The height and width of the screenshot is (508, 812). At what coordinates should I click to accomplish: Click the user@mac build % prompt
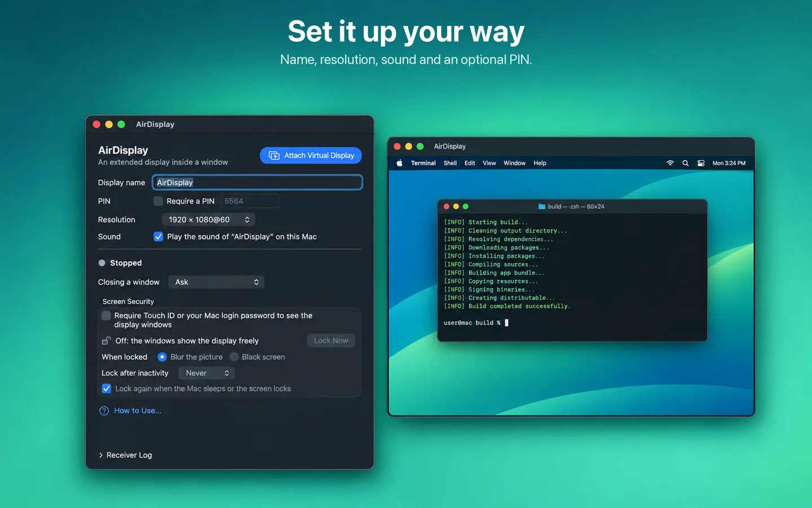pos(472,323)
